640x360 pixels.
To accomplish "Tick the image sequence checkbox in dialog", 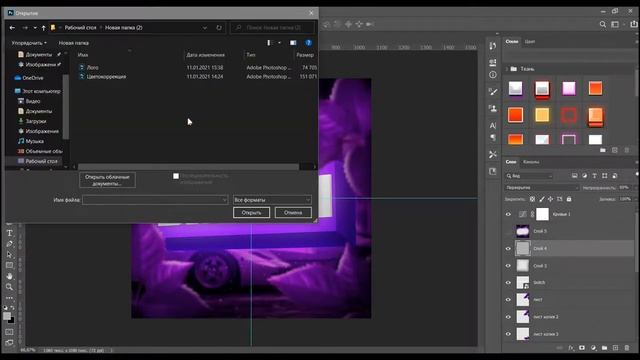I will 176,176.
